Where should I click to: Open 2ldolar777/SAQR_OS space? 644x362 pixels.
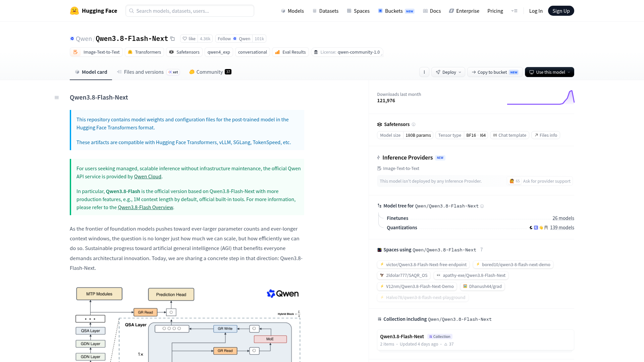404,276
